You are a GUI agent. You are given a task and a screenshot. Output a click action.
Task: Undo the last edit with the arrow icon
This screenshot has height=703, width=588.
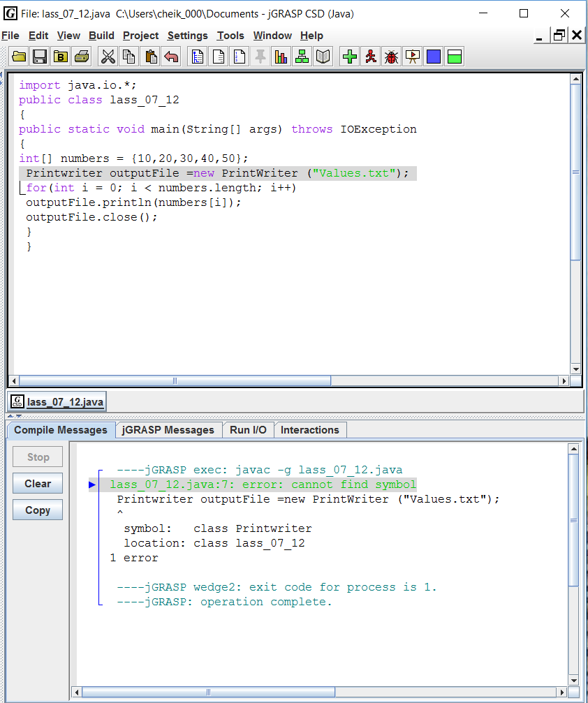172,57
